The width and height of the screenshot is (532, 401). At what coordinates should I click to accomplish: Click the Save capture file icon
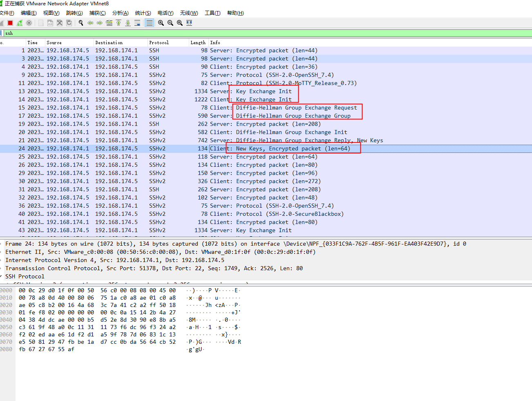click(50, 23)
